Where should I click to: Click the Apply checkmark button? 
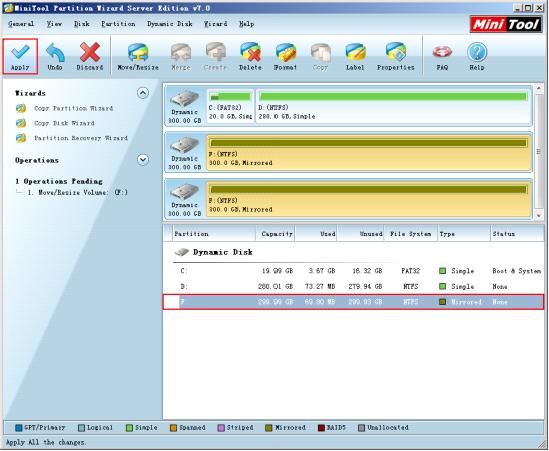click(20, 56)
